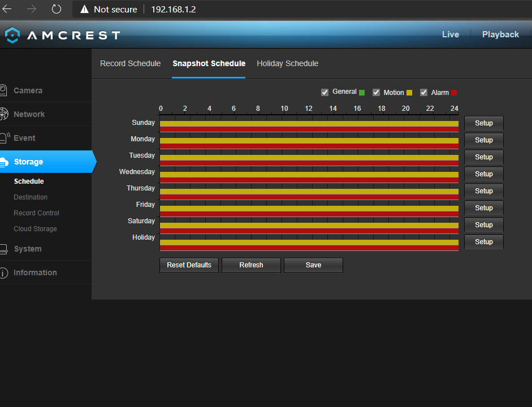532x407 pixels.
Task: Open the Playback view
Action: pos(500,34)
